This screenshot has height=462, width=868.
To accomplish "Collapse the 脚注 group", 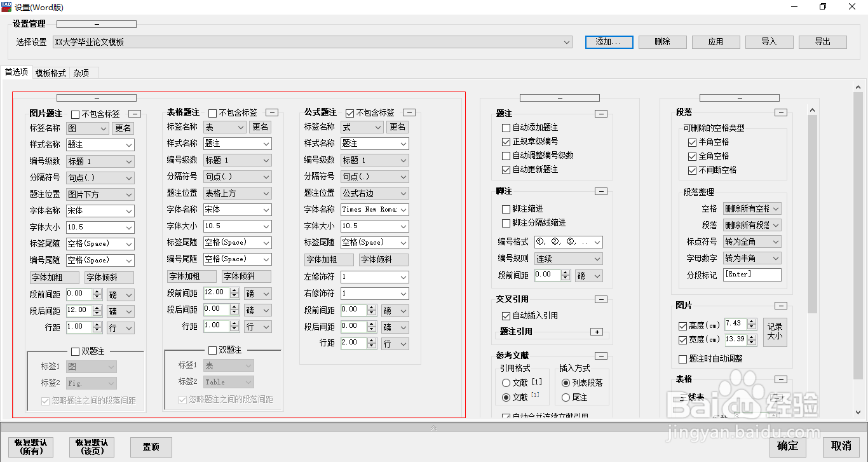I will (x=601, y=191).
